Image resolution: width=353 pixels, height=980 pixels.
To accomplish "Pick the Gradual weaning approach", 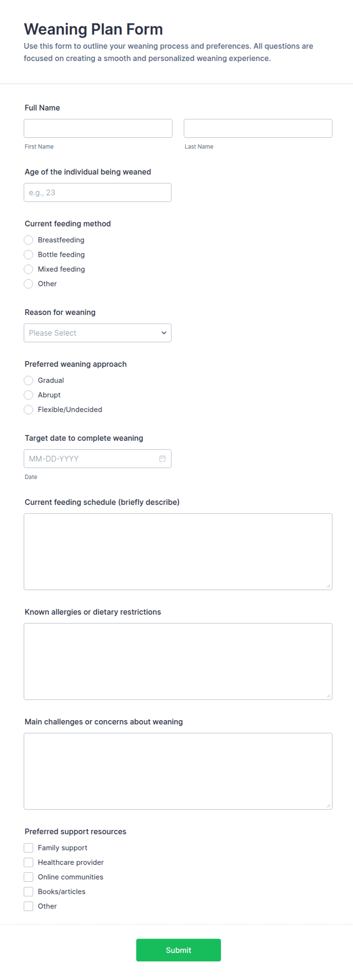I will point(28,380).
